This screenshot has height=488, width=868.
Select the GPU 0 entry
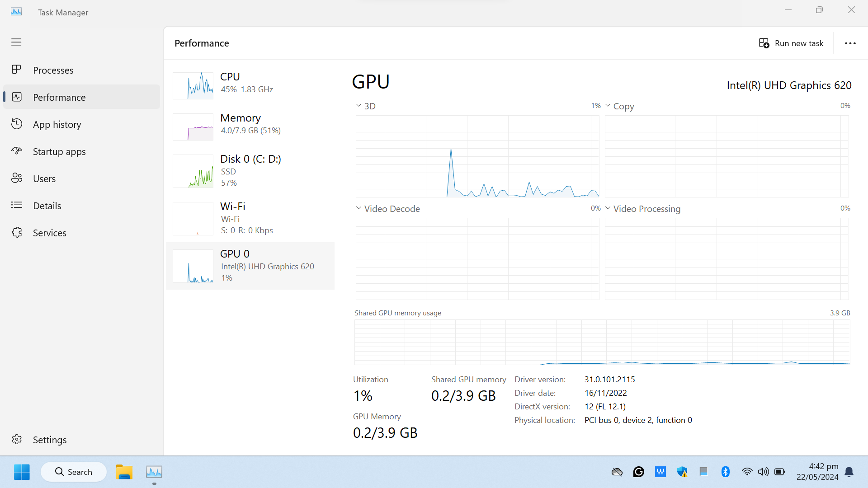tap(250, 266)
